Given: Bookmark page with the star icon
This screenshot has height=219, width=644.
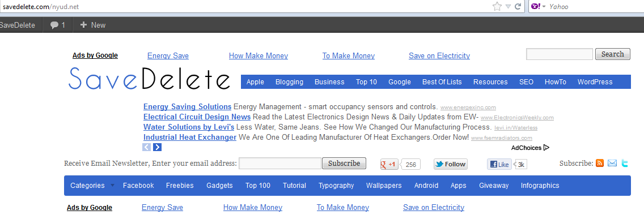Looking at the screenshot, I should [x=497, y=6].
